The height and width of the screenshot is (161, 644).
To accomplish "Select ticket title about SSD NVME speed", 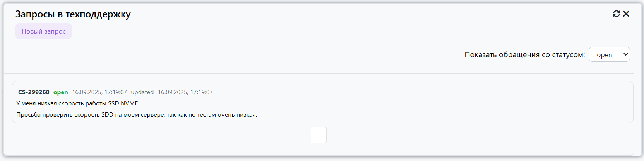I will pyautogui.click(x=77, y=103).
